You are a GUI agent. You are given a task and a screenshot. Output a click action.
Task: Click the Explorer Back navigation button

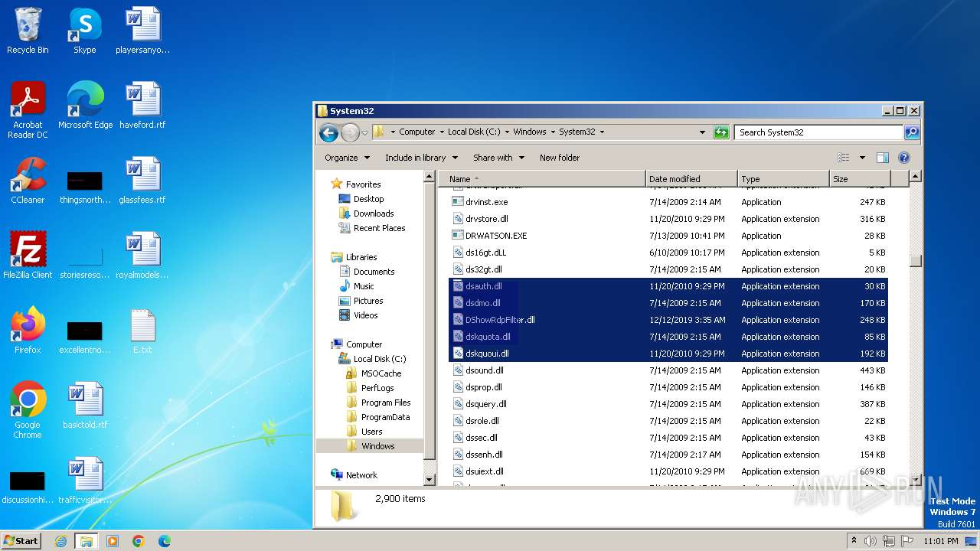(x=328, y=132)
